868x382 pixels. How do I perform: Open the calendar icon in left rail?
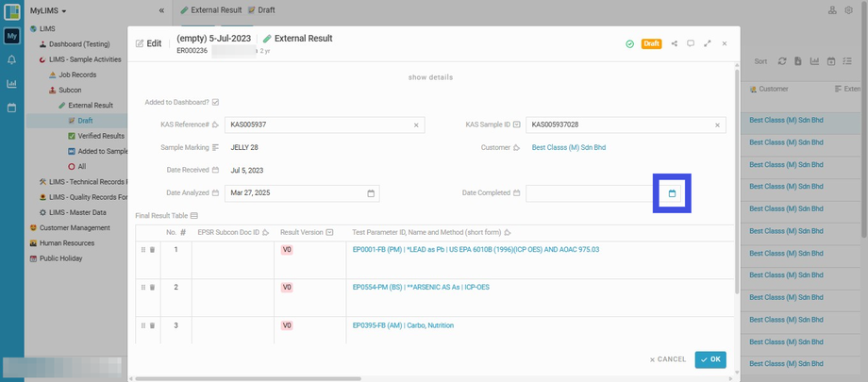[11, 108]
